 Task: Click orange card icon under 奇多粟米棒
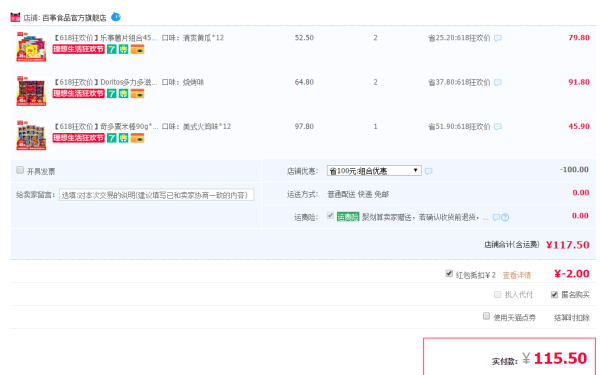(x=137, y=138)
